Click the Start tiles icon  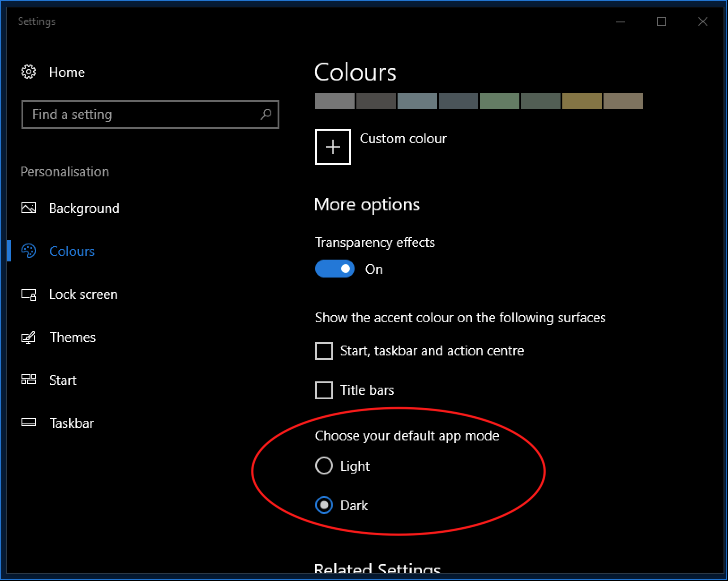click(x=29, y=380)
